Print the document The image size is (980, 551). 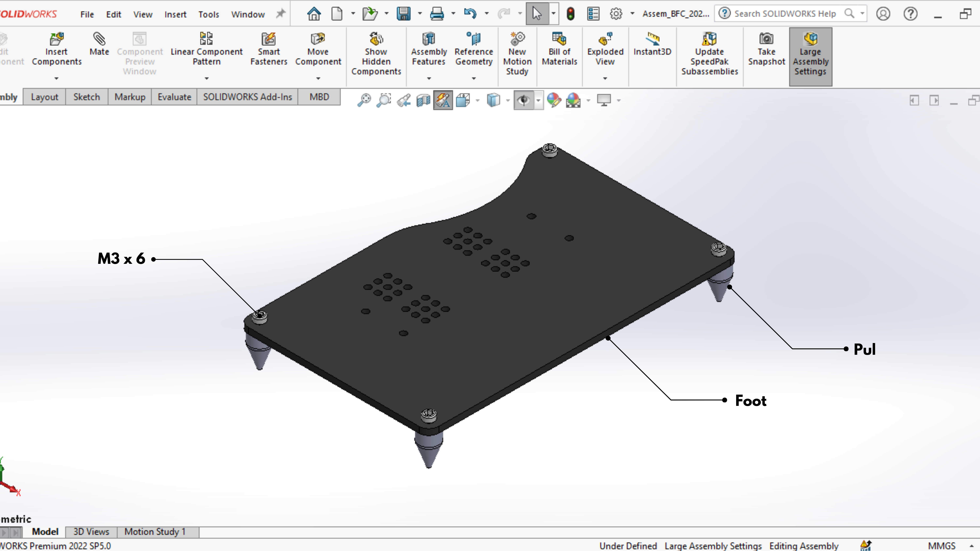coord(437,14)
